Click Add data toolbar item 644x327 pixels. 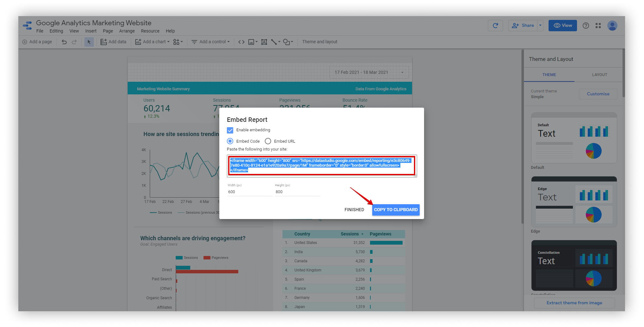(x=113, y=42)
